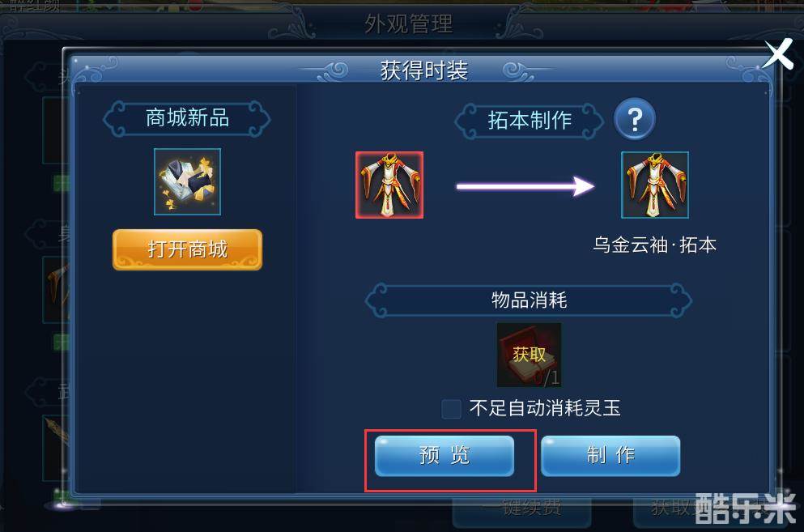Click the 物品消耗 section banner
The image size is (804, 532).
(529, 300)
